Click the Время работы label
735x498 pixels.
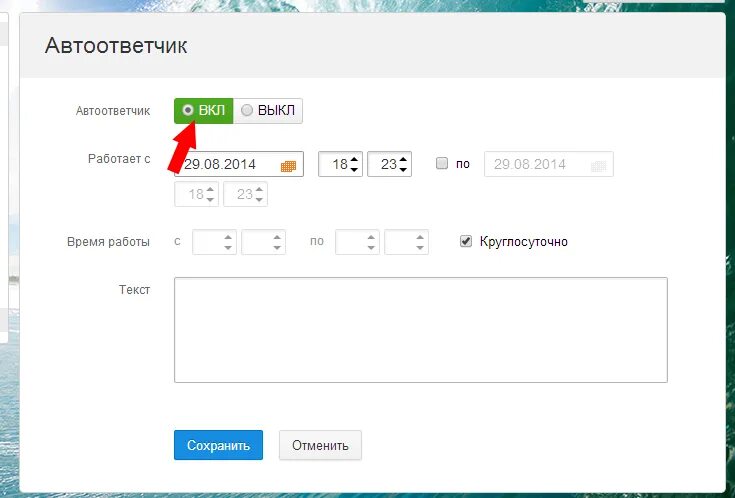108,242
